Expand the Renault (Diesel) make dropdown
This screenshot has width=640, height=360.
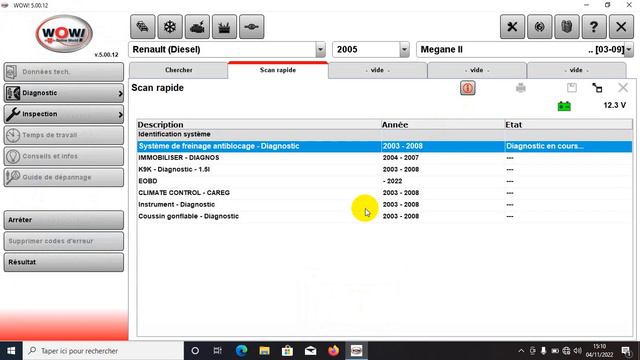[x=320, y=50]
